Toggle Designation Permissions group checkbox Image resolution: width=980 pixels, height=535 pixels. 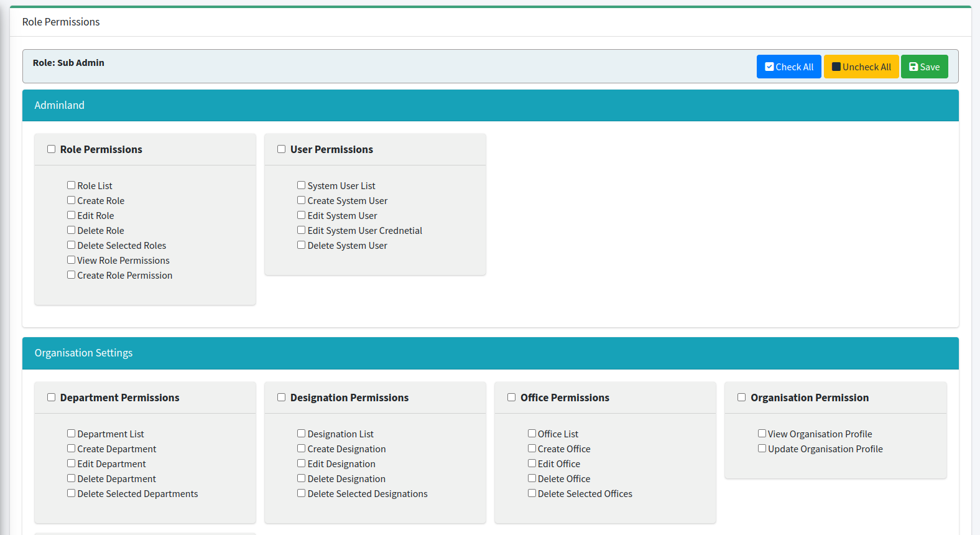[x=282, y=398]
